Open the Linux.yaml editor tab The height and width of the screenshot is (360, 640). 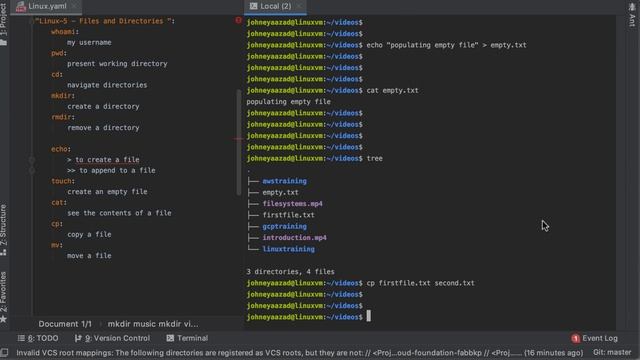click(46, 6)
